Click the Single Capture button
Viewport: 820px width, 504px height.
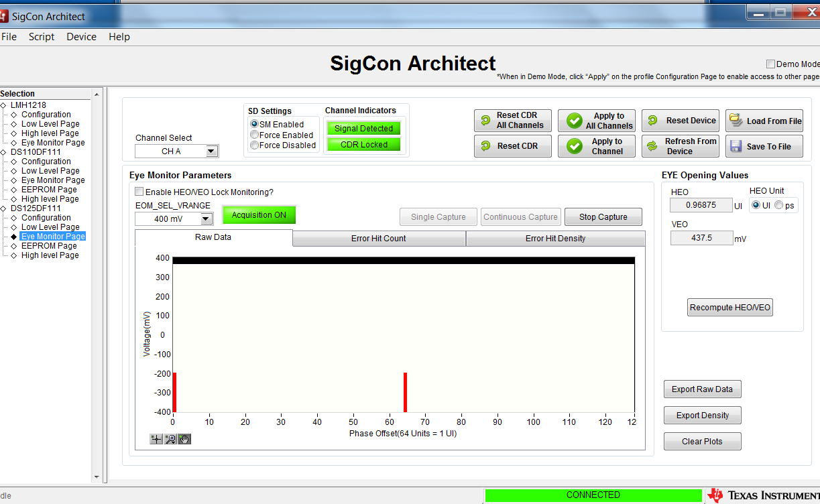click(x=438, y=217)
